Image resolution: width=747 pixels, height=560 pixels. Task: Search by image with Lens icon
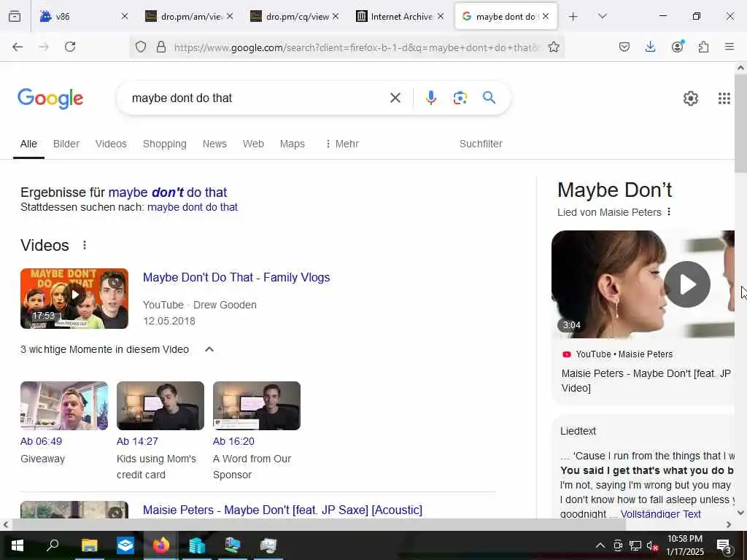coord(460,98)
